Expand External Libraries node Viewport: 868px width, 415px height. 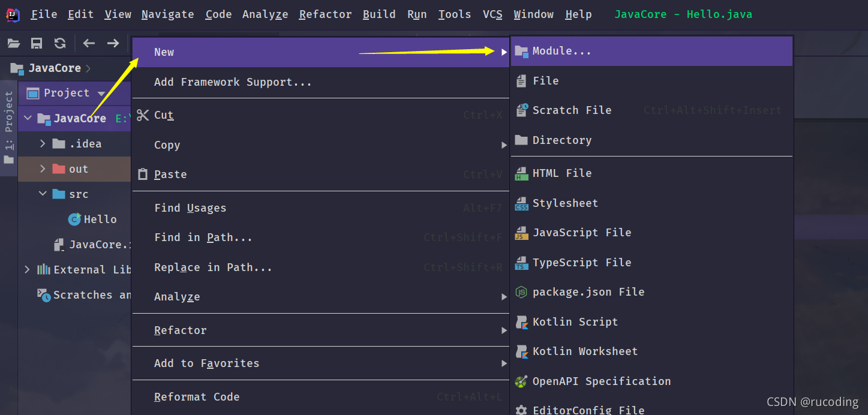coord(27,270)
